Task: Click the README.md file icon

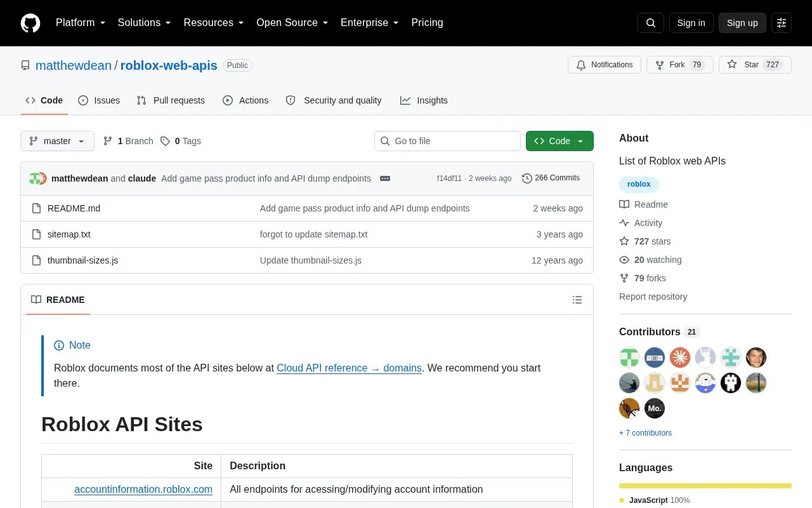Action: (37, 208)
